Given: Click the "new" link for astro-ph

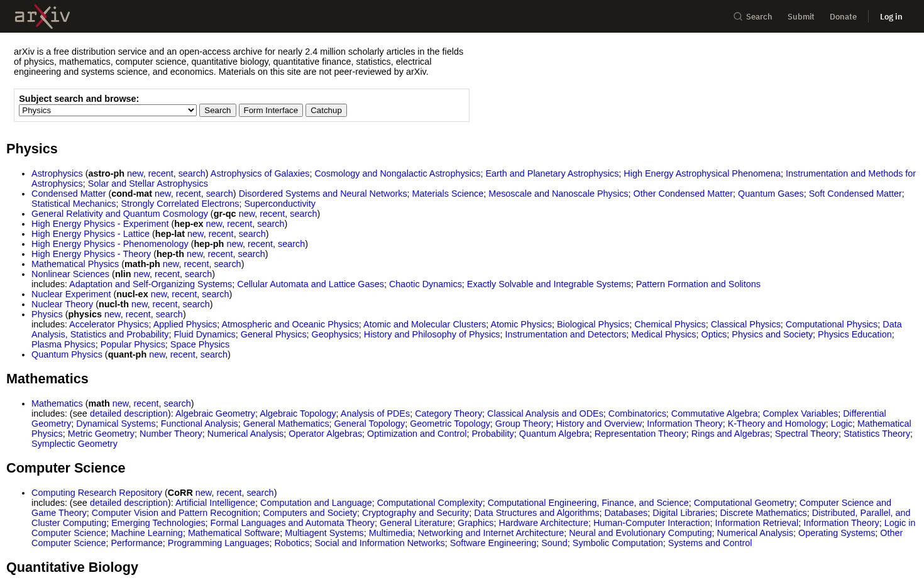Looking at the screenshot, I should coord(135,173).
